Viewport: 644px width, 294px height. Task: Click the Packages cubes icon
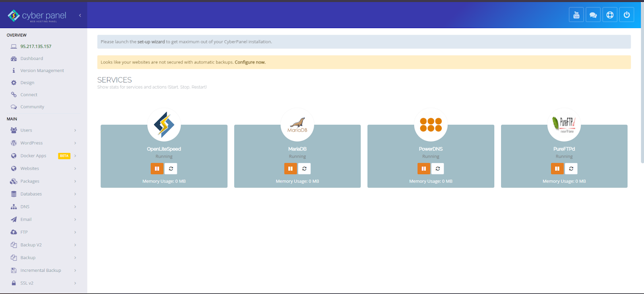point(14,181)
